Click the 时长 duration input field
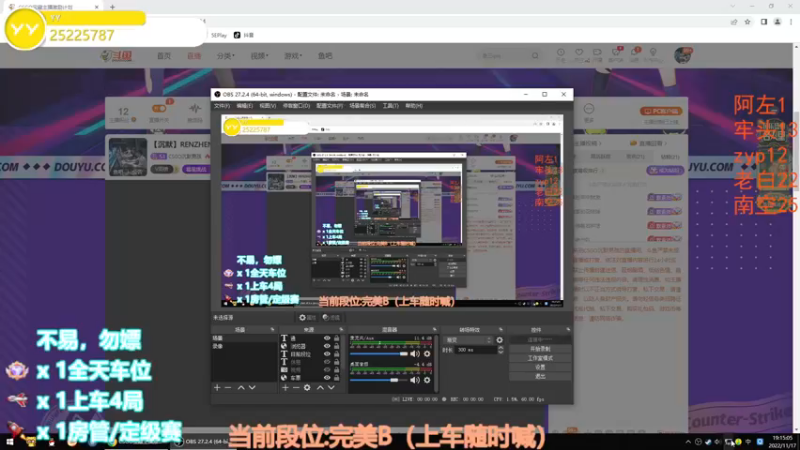Image resolution: width=800 pixels, height=450 pixels. click(x=477, y=350)
